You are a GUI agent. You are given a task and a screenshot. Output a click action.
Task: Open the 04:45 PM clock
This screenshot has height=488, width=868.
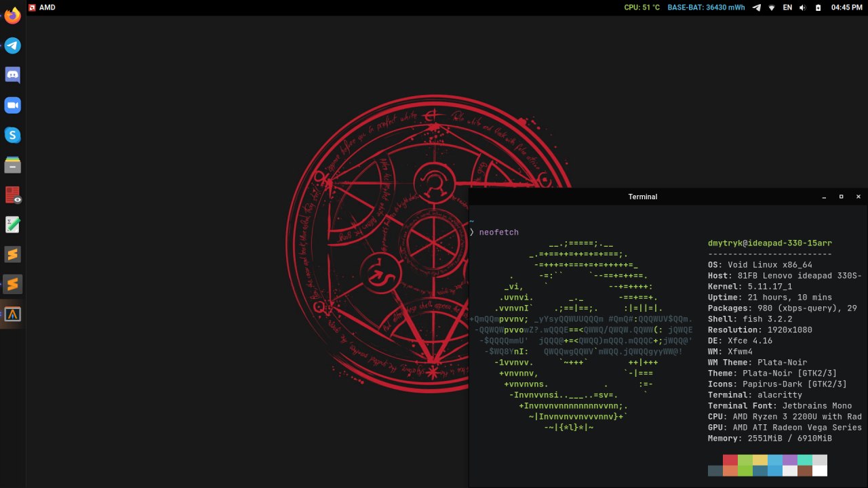[x=847, y=7]
